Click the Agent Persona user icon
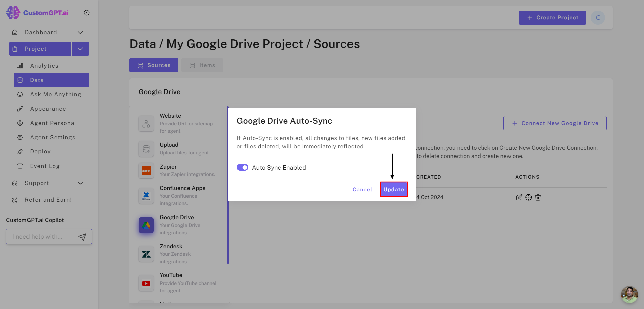This screenshot has width=644, height=309. pyautogui.click(x=20, y=123)
